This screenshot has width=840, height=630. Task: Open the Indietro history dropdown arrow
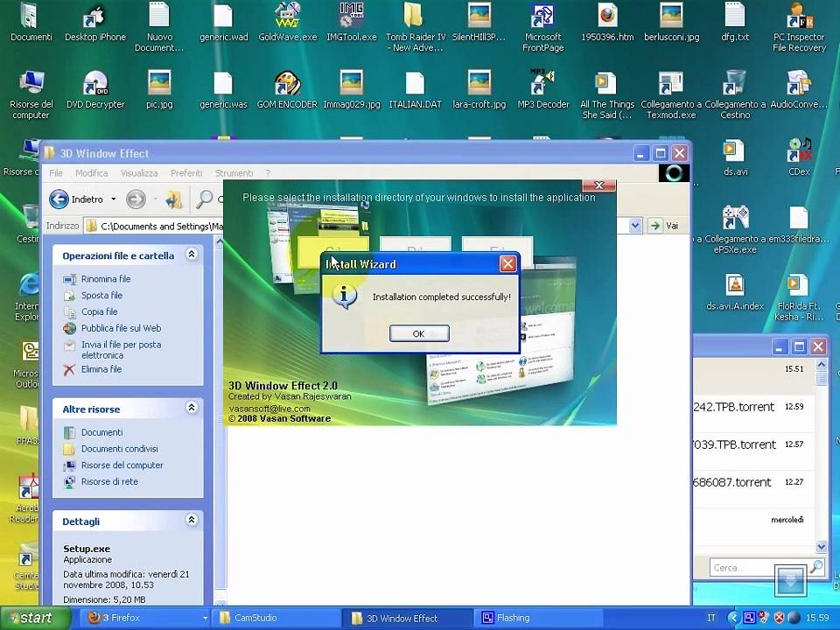(114, 199)
